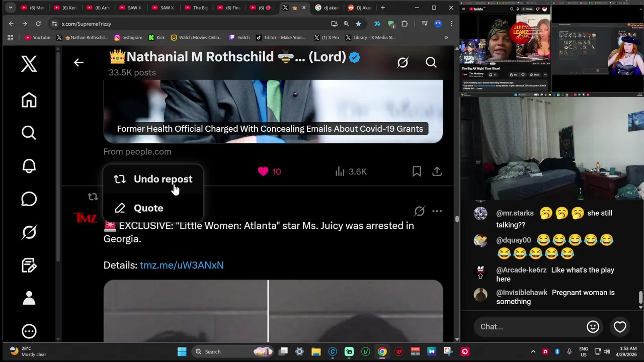Screen dimensions: 644x362
Task: Open File Explorer from the taskbar
Action: pyautogui.click(x=316, y=351)
